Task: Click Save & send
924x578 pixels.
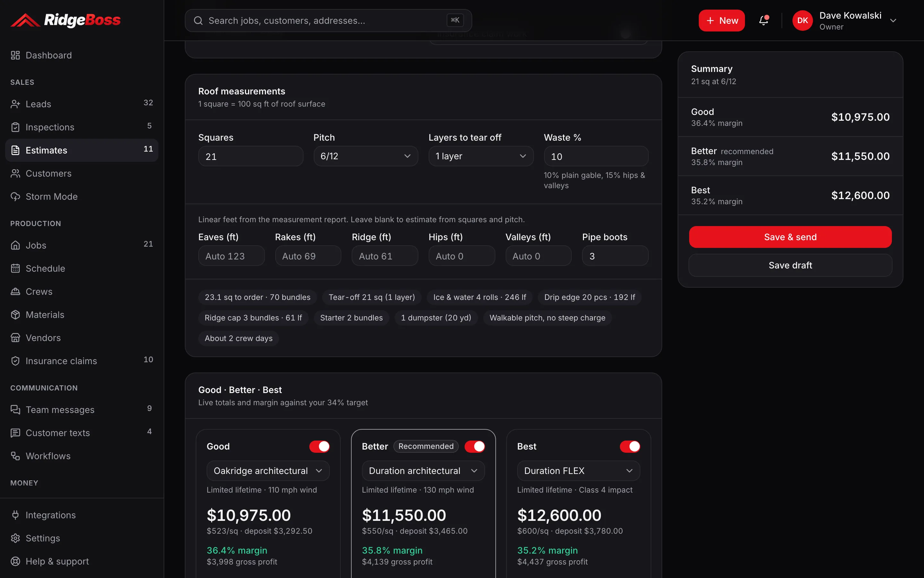Action: coord(790,237)
